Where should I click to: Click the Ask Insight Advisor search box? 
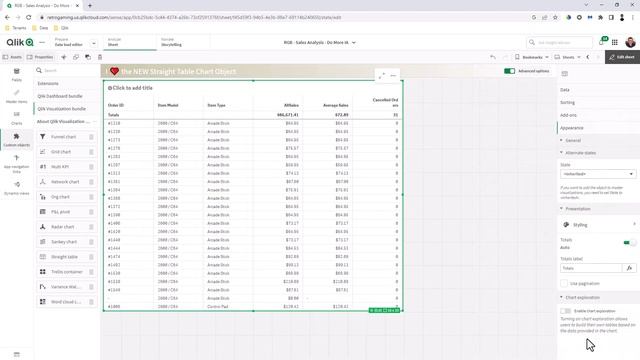[x=560, y=42]
